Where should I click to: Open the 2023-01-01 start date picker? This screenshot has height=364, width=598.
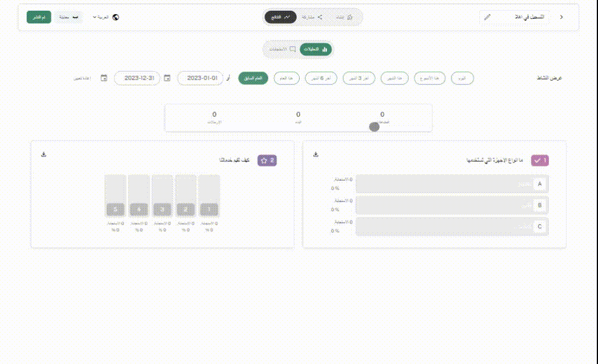[201, 78]
